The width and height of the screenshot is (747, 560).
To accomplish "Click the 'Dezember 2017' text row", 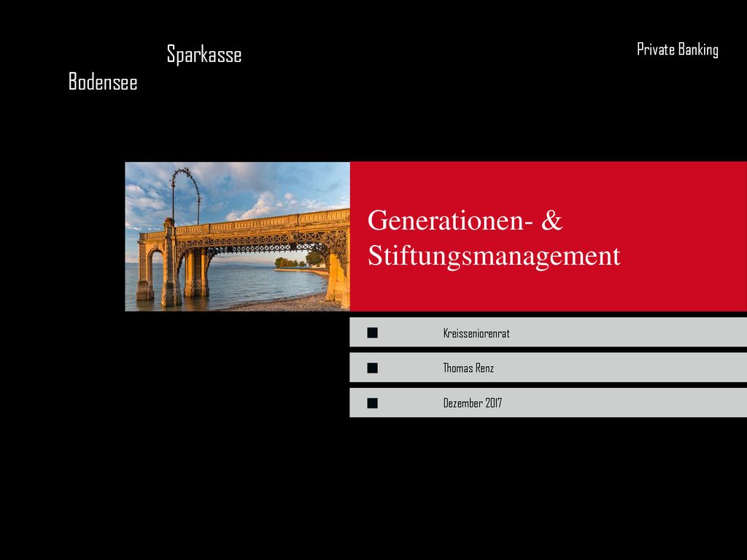I will pyautogui.click(x=548, y=402).
